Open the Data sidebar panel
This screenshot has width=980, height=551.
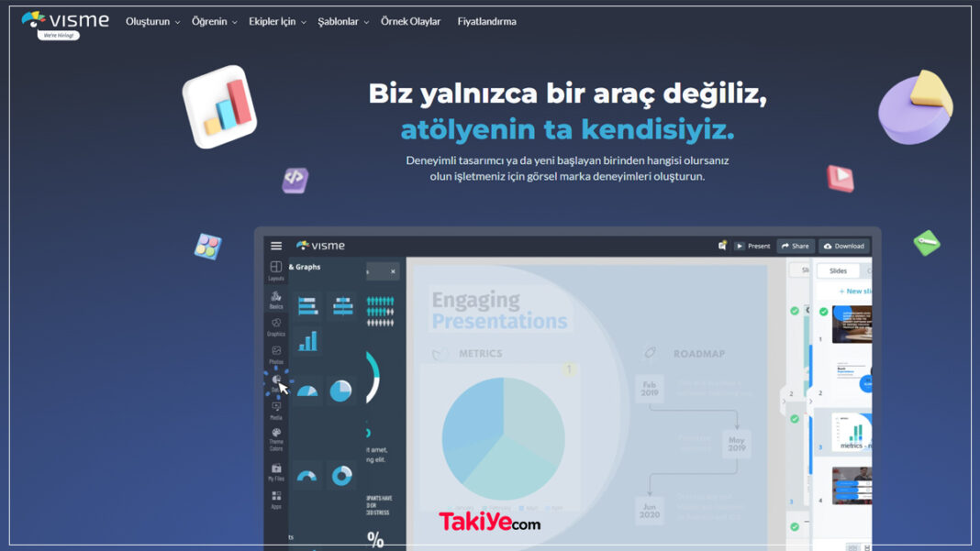275,383
